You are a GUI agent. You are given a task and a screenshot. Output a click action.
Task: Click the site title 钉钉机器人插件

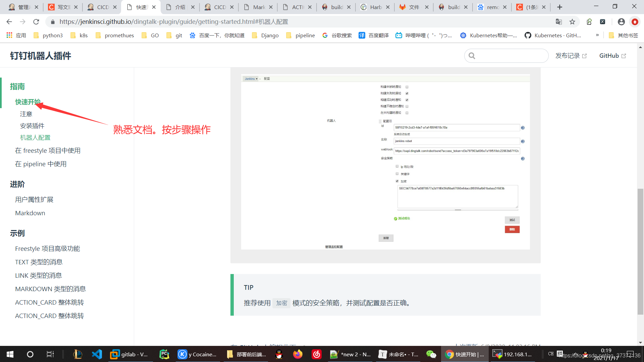41,56
